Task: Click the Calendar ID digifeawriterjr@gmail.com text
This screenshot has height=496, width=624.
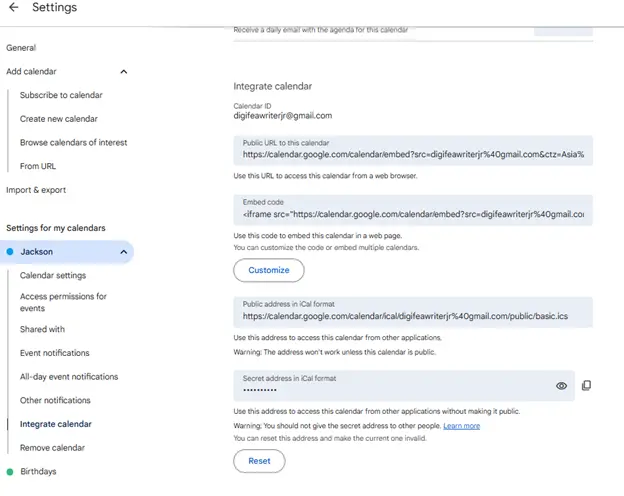Action: pos(283,116)
